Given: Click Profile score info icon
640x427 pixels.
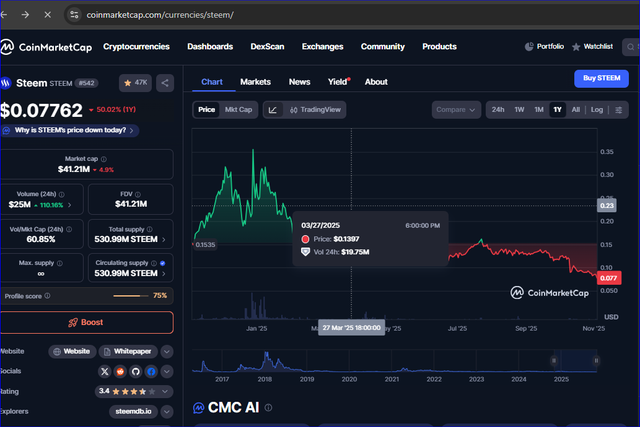Looking at the screenshot, I should pyautogui.click(x=47, y=296).
